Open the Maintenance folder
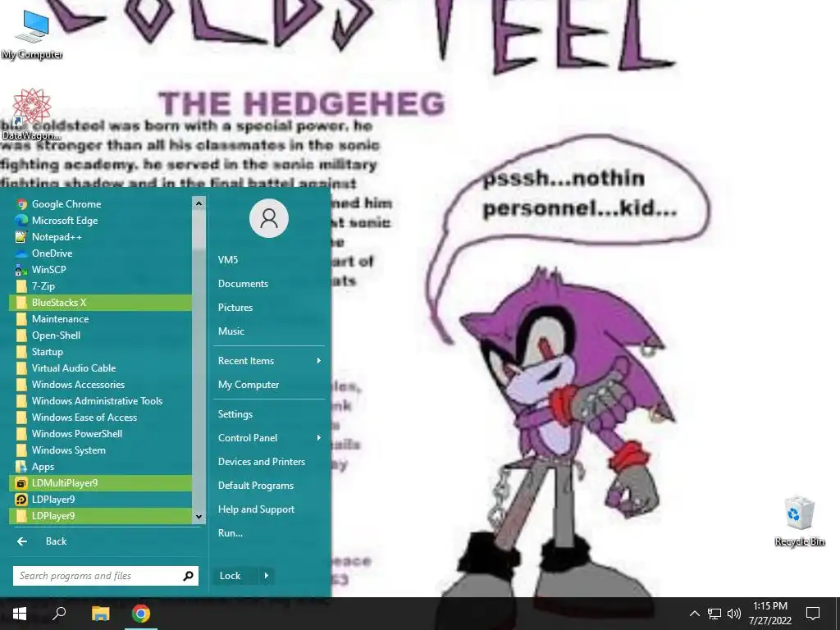The width and height of the screenshot is (840, 630). (100, 319)
